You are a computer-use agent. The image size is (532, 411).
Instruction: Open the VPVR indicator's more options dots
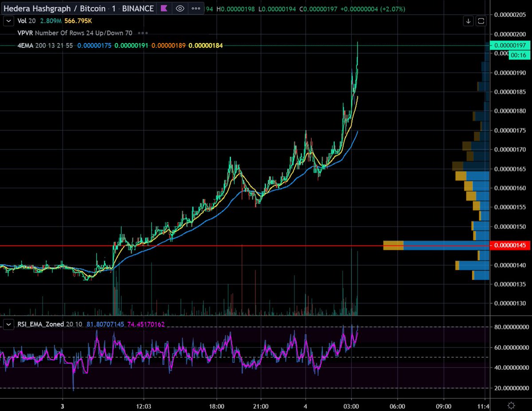[143, 33]
